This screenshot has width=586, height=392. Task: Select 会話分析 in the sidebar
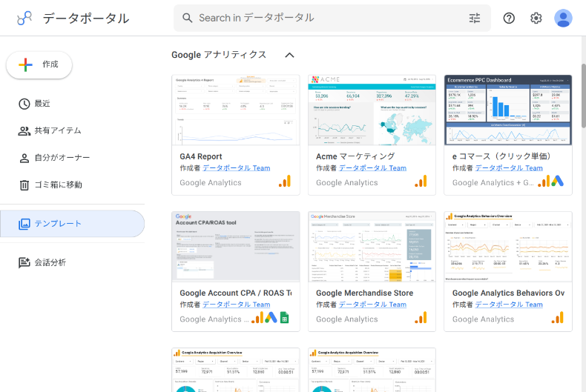pyautogui.click(x=72, y=262)
